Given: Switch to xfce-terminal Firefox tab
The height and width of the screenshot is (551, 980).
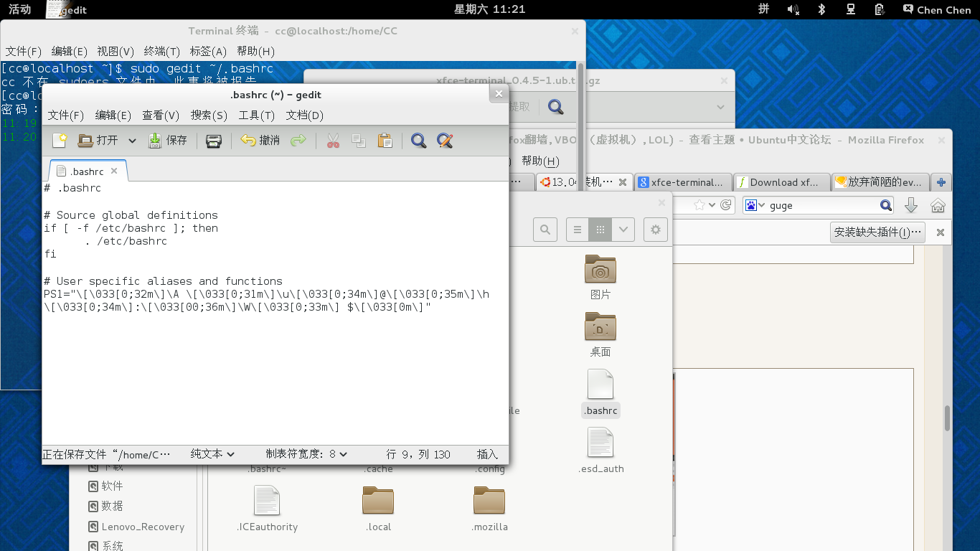Looking at the screenshot, I should click(684, 182).
